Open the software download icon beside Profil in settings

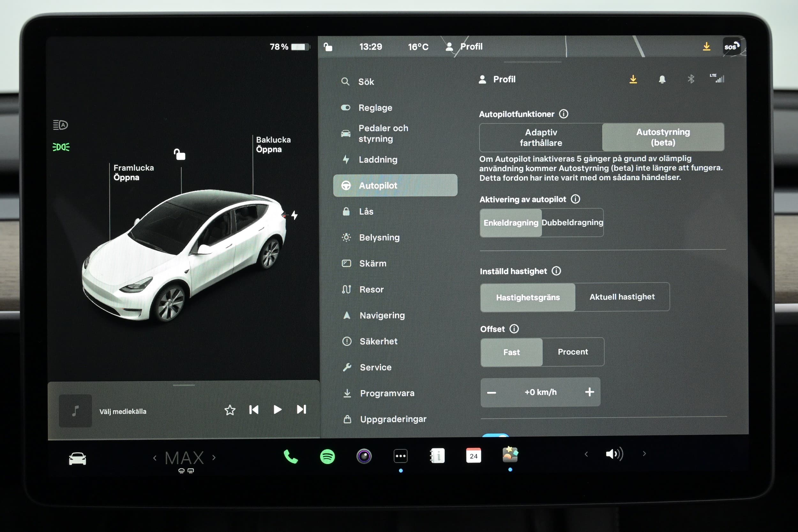[x=633, y=79]
